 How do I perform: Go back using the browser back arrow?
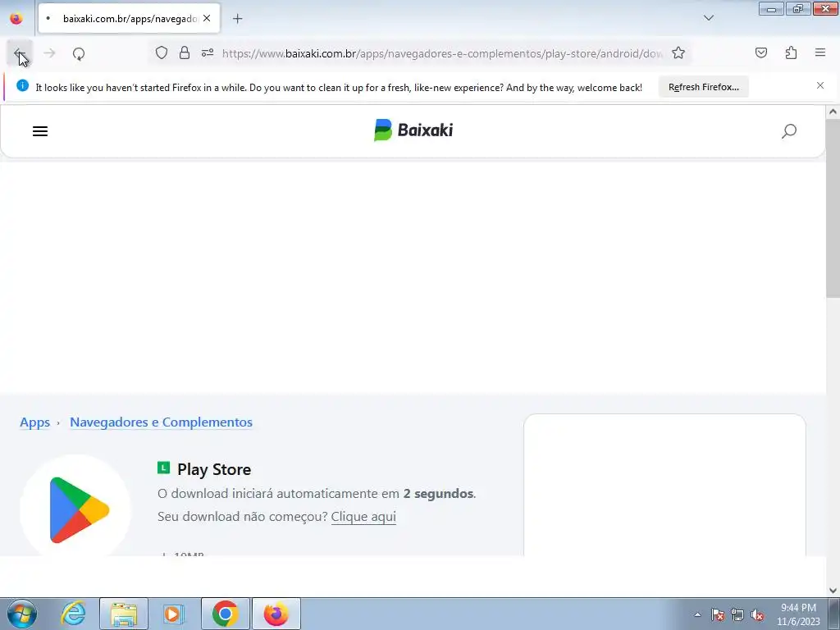click(20, 53)
